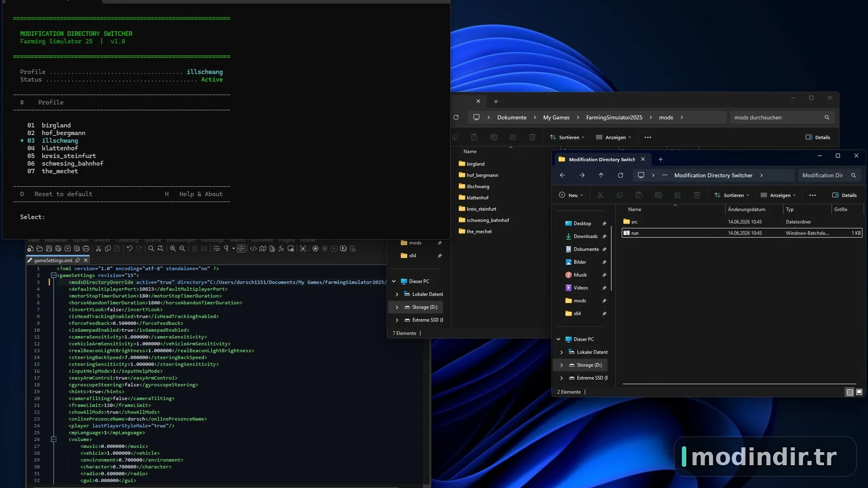Save the current file in Notepad++

click(49, 248)
